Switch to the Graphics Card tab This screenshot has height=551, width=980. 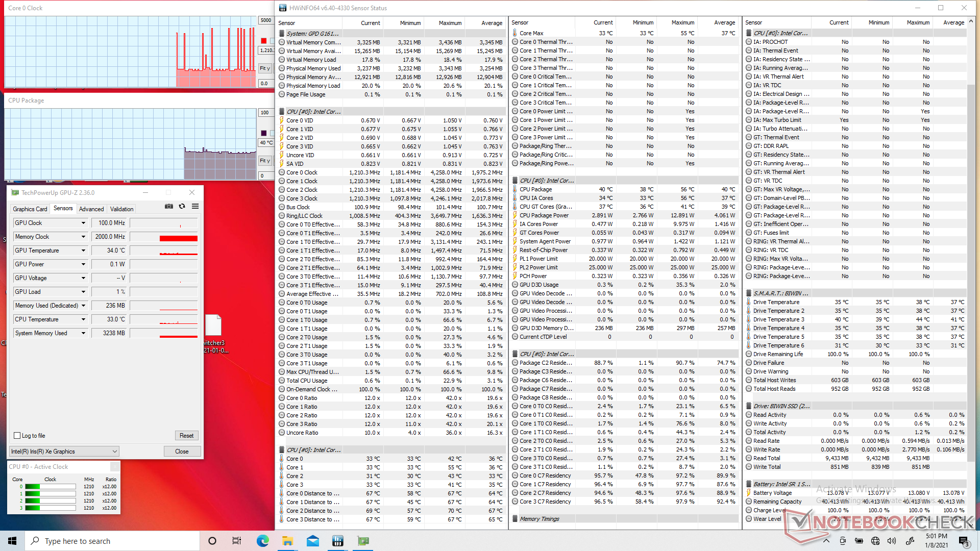(x=30, y=209)
